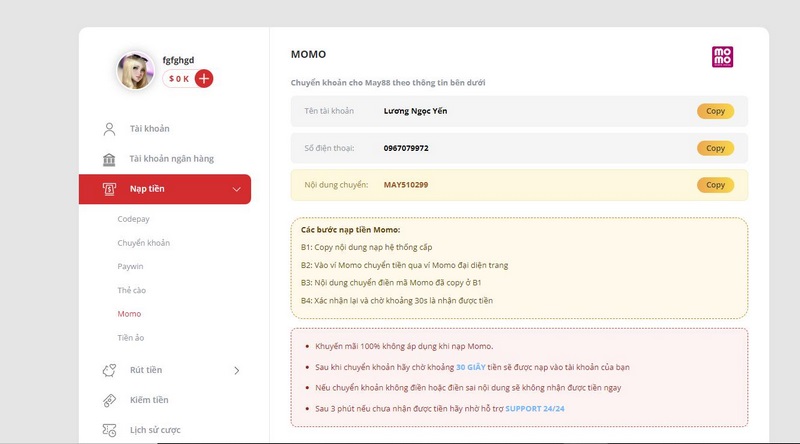800x444 pixels.
Task: Click the Nạp tiền deposit icon
Action: tap(109, 189)
